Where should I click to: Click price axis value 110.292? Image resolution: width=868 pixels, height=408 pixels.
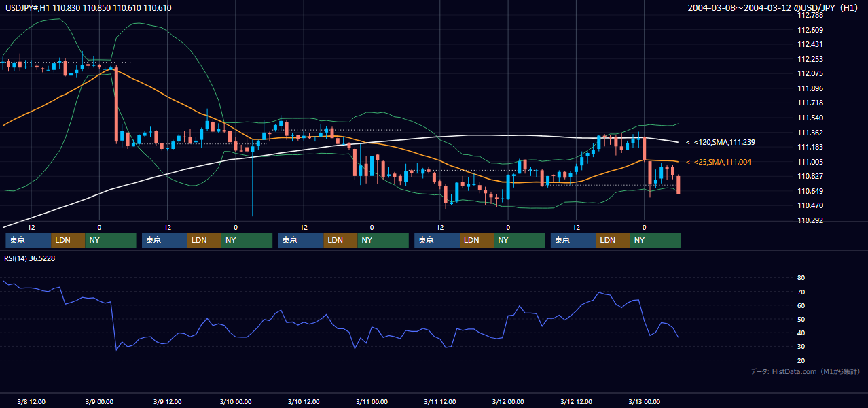[x=810, y=220]
